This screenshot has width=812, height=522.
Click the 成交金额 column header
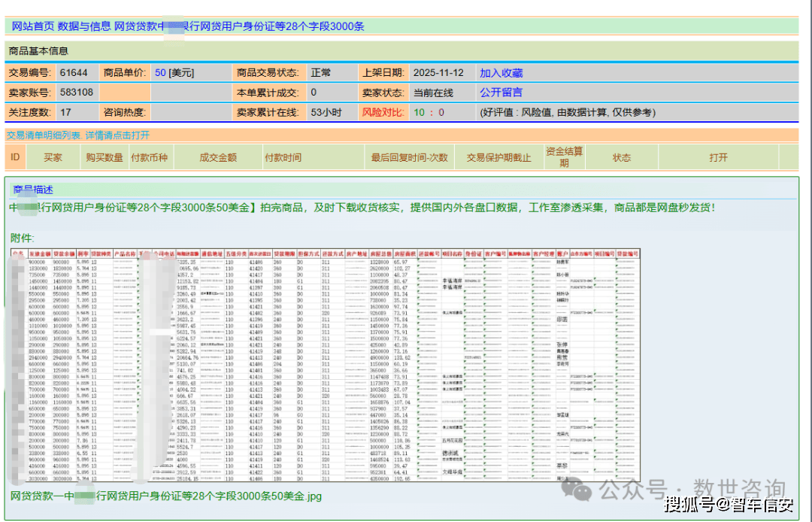tap(218, 157)
